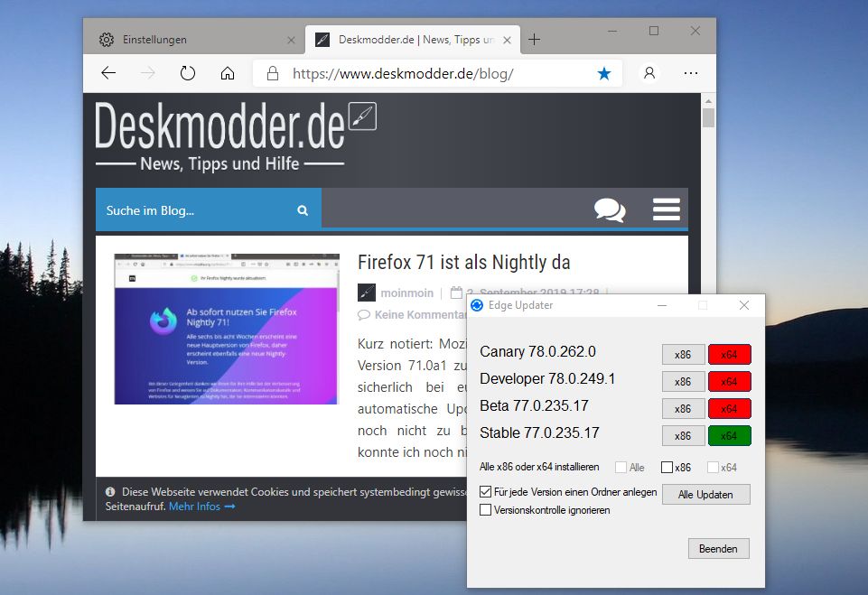This screenshot has height=595, width=868.
Task: Close the Edge Updater window
Action: tap(744, 305)
